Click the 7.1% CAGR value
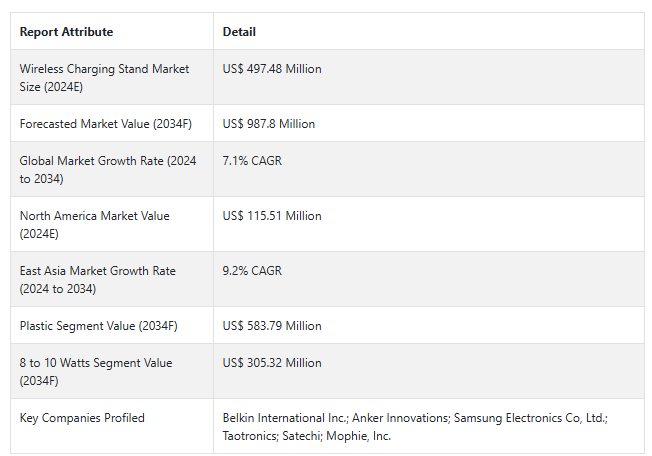Screen dimensions: 652x456 252,161
